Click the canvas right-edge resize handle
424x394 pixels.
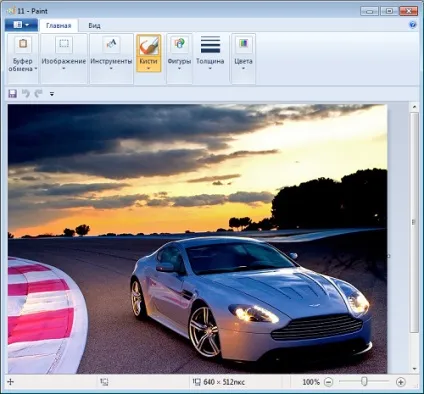click(388, 256)
